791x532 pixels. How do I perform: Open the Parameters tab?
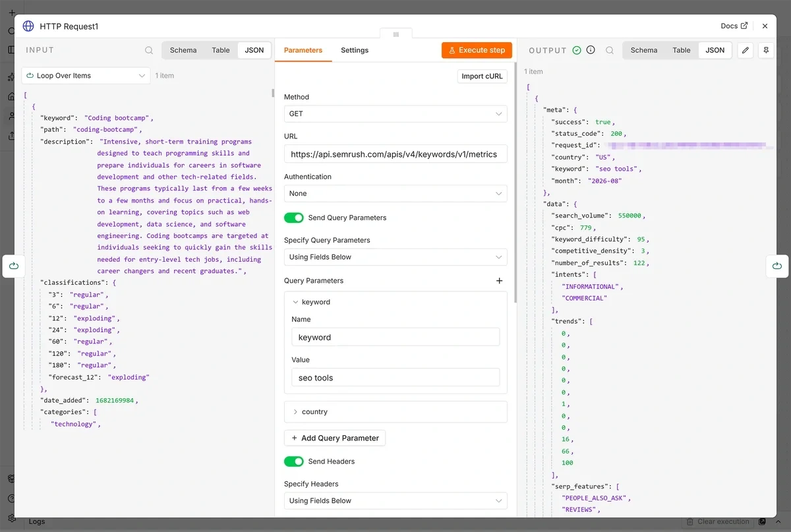pyautogui.click(x=303, y=50)
